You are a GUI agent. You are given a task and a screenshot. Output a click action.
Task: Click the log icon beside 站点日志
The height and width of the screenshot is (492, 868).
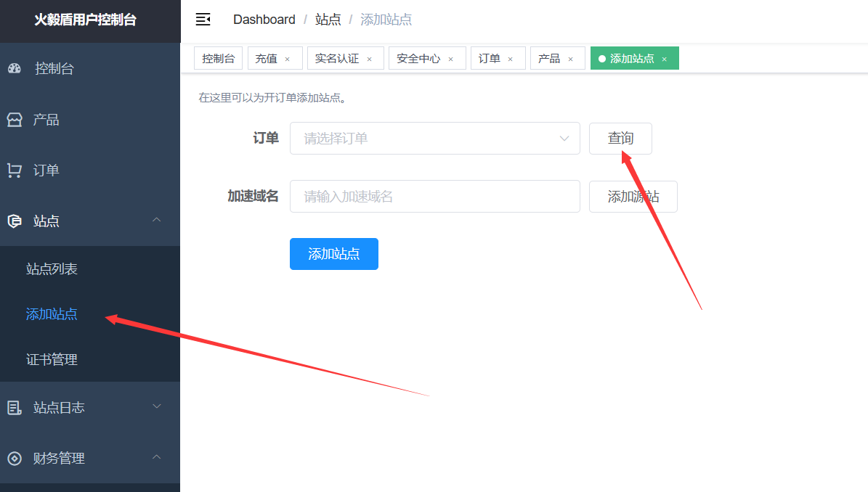click(15, 408)
